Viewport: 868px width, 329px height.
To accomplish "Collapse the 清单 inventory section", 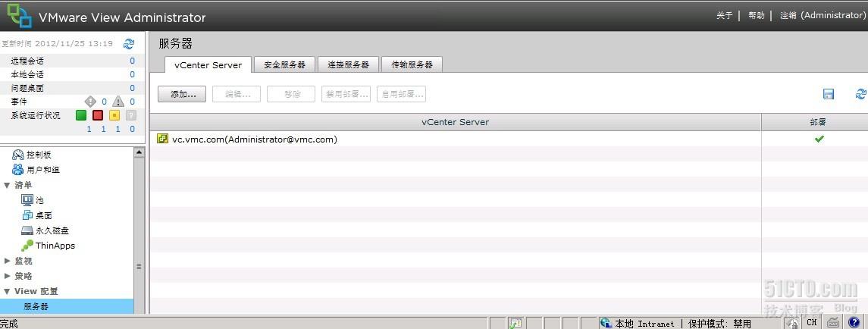I will [x=7, y=185].
